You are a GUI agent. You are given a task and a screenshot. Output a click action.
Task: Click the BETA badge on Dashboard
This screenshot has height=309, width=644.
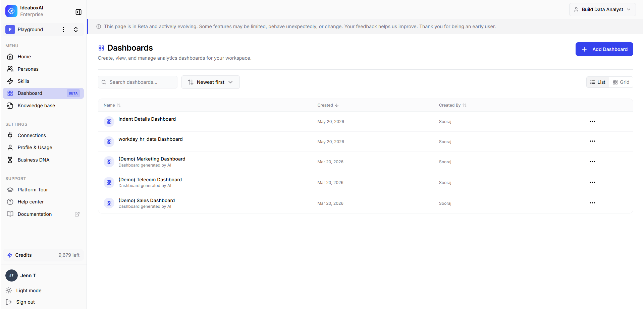point(73,94)
